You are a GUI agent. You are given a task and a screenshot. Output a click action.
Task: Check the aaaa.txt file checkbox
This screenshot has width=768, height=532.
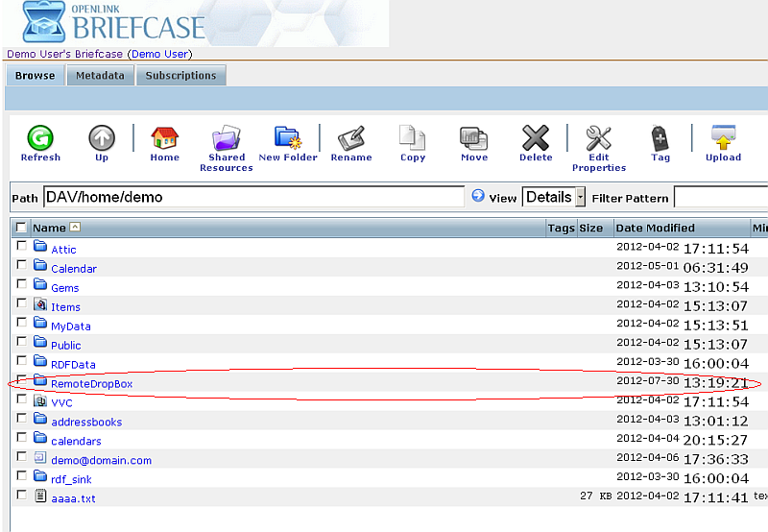(x=22, y=496)
